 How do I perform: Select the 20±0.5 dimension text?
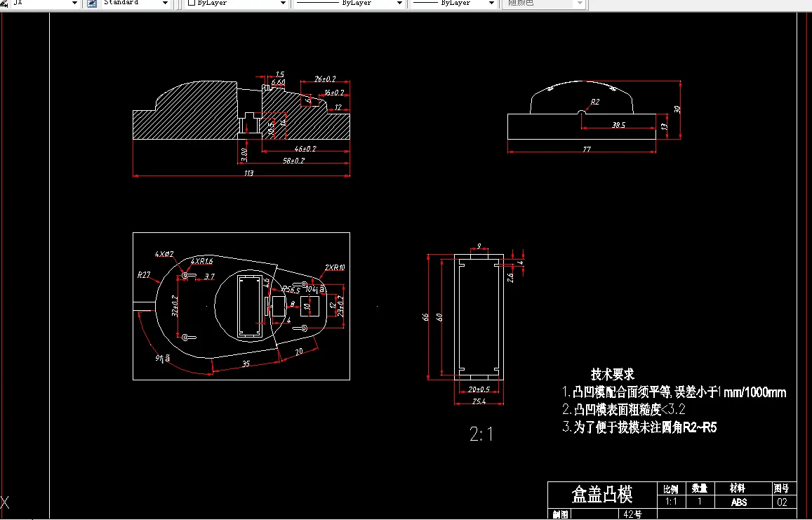pos(479,389)
